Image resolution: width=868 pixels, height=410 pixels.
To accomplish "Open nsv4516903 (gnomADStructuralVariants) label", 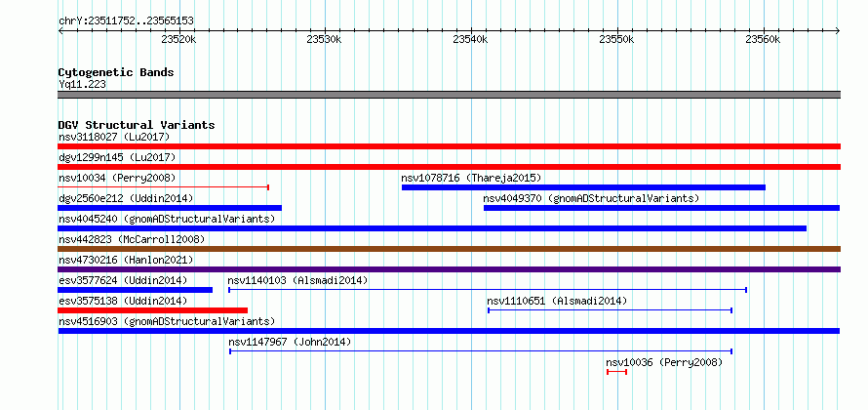I will (x=167, y=321).
